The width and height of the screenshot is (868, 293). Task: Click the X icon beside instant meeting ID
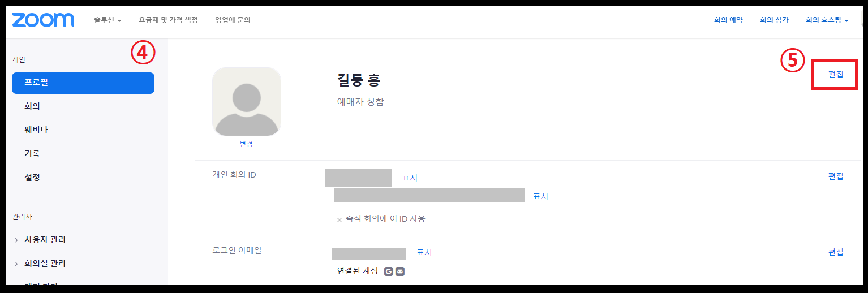pos(340,219)
